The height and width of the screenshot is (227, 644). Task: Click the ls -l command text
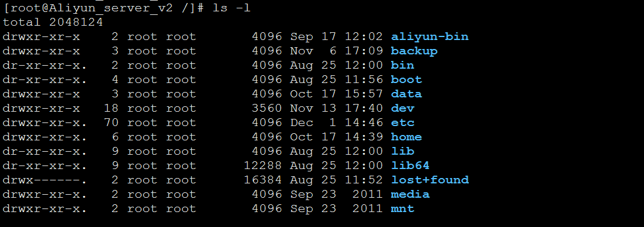pos(231,8)
